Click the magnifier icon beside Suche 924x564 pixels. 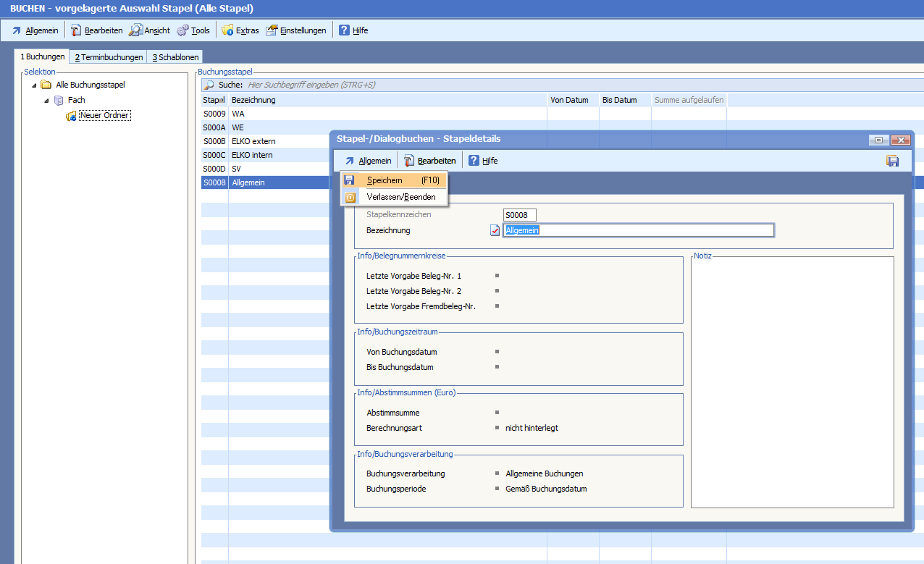point(209,85)
